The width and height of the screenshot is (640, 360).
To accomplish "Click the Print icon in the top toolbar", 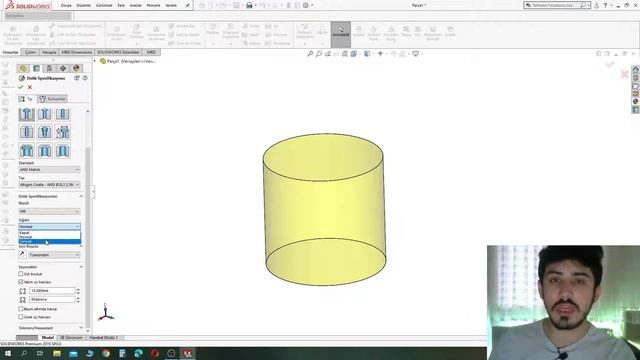I will click(x=249, y=5).
